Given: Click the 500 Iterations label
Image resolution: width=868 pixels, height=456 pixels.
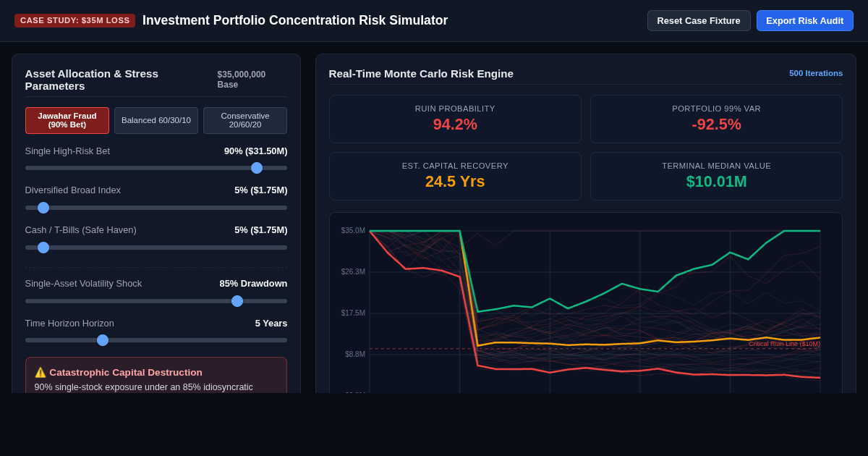Looking at the screenshot, I should [x=816, y=73].
